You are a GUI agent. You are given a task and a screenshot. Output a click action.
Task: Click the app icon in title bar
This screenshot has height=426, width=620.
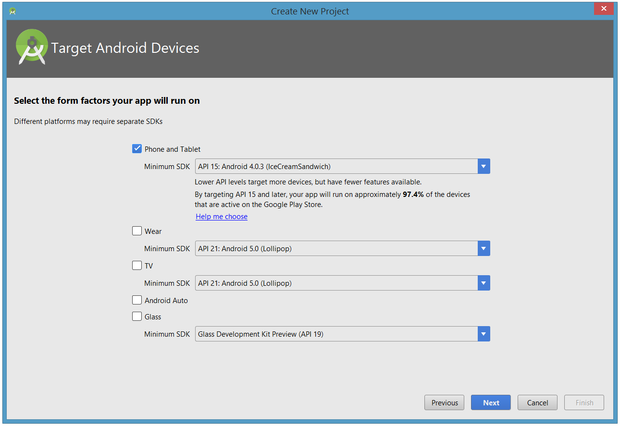(10, 10)
